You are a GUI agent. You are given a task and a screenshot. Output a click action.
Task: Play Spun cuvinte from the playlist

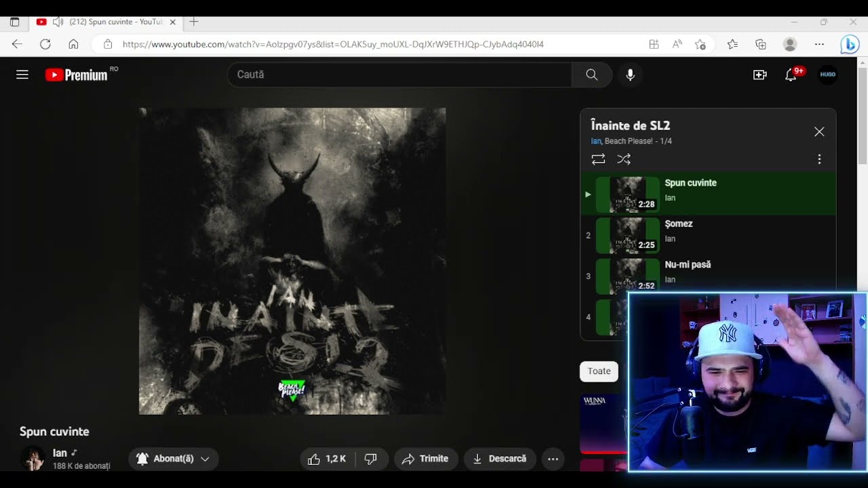click(x=708, y=195)
